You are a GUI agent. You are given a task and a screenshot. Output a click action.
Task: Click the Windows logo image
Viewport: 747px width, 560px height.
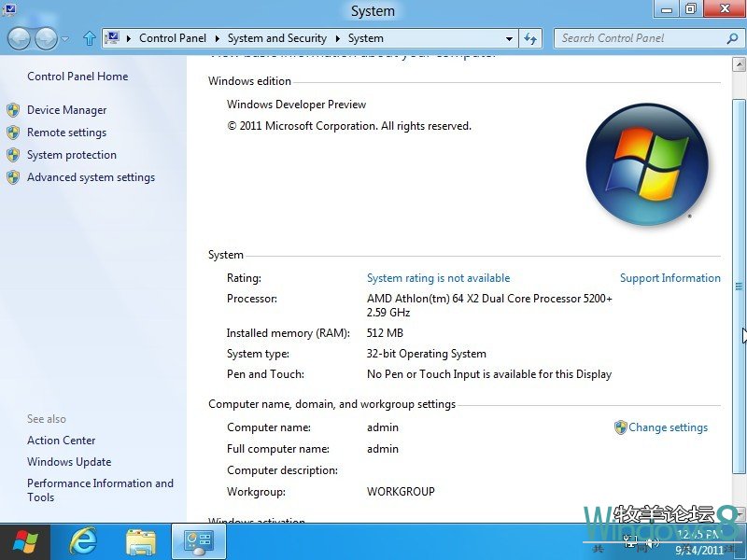(x=647, y=164)
